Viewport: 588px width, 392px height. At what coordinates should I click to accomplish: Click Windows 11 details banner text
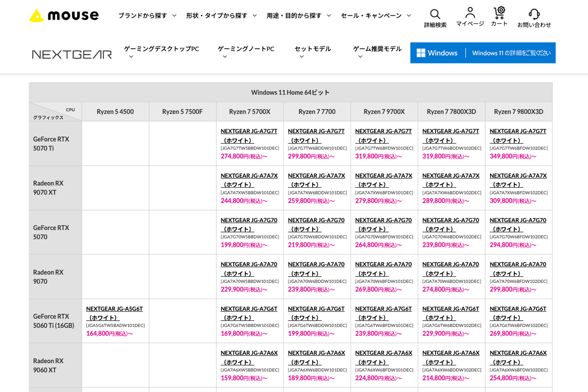pos(511,53)
